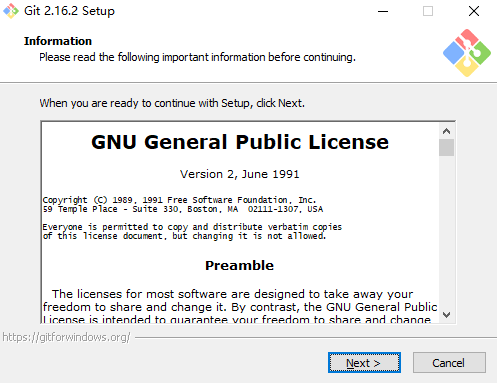Click the 'When you are ready to continue' instruction text
This screenshot has width=497, height=385.
tap(172, 103)
